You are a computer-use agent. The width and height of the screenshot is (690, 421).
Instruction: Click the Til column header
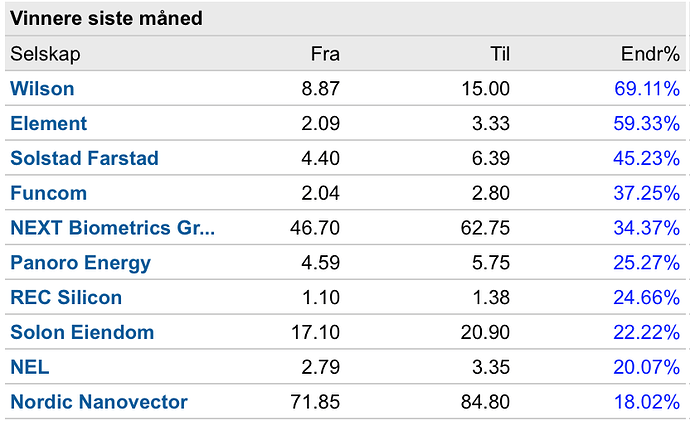coord(500,54)
